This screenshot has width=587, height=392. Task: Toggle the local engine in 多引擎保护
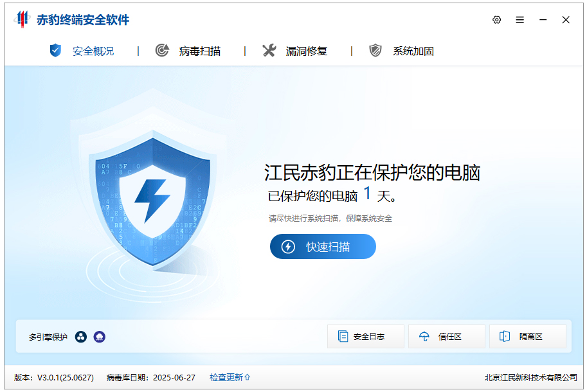pyautogui.click(x=80, y=337)
